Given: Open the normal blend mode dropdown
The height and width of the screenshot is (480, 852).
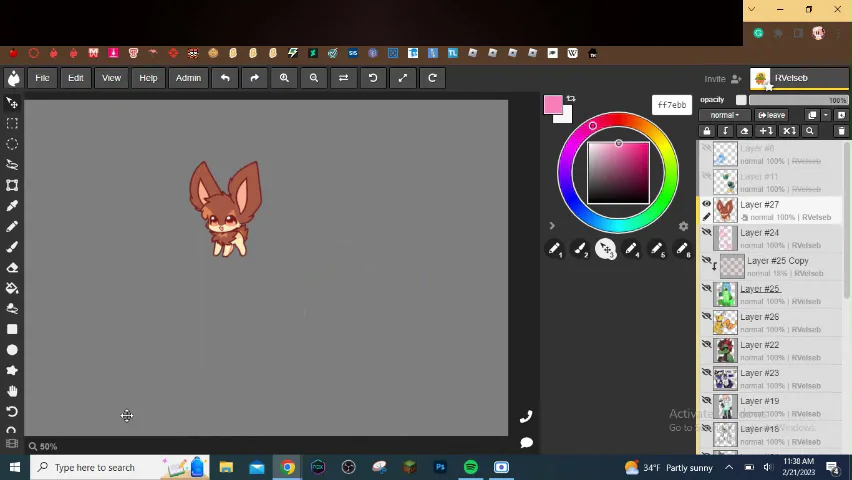Looking at the screenshot, I should tap(724, 115).
